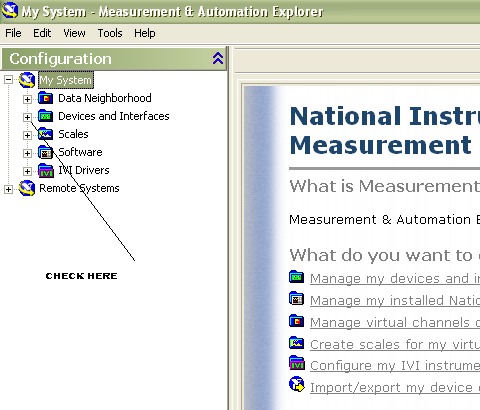The width and height of the screenshot is (480, 410).
Task: Select the Software tree label
Action: tap(80, 152)
